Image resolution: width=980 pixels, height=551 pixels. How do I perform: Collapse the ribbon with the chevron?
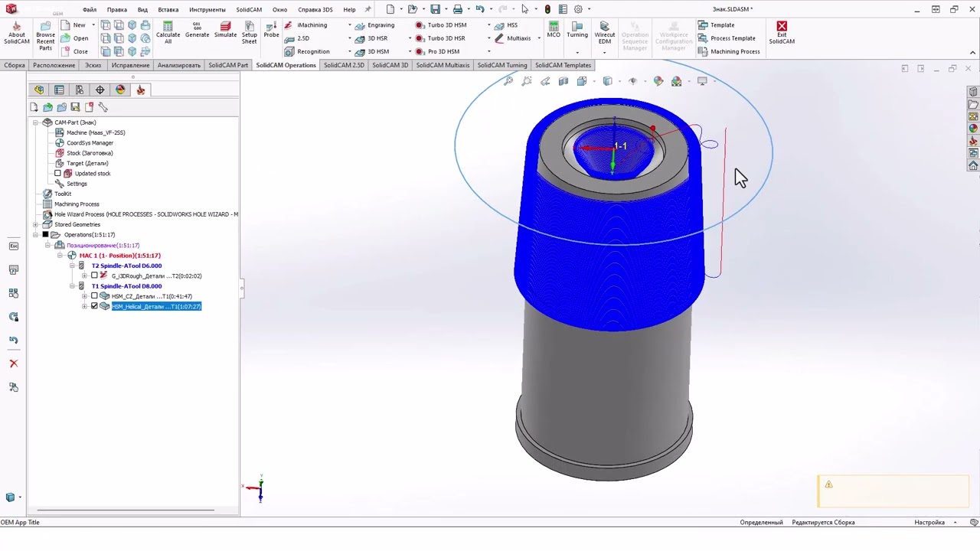[973, 52]
